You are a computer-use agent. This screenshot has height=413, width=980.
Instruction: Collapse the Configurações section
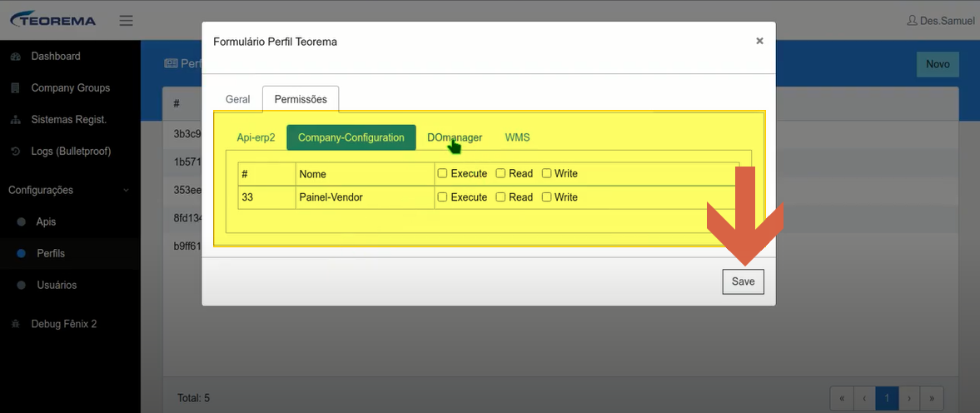(x=70, y=190)
